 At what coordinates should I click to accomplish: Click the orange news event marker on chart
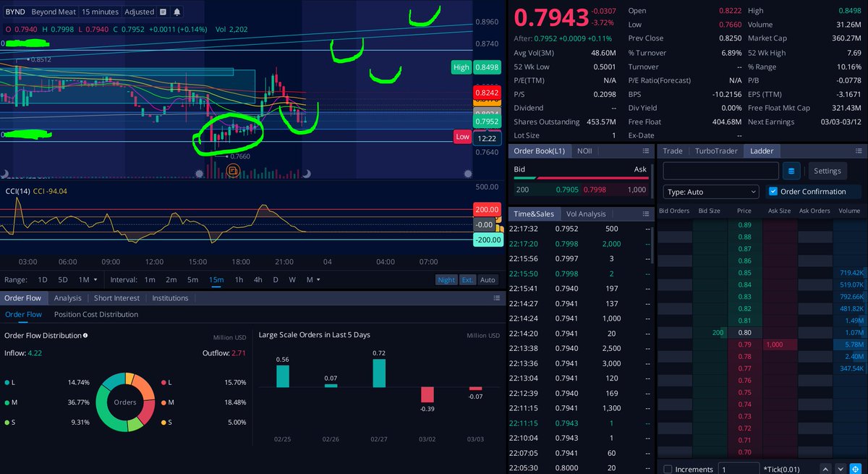pyautogui.click(x=233, y=171)
